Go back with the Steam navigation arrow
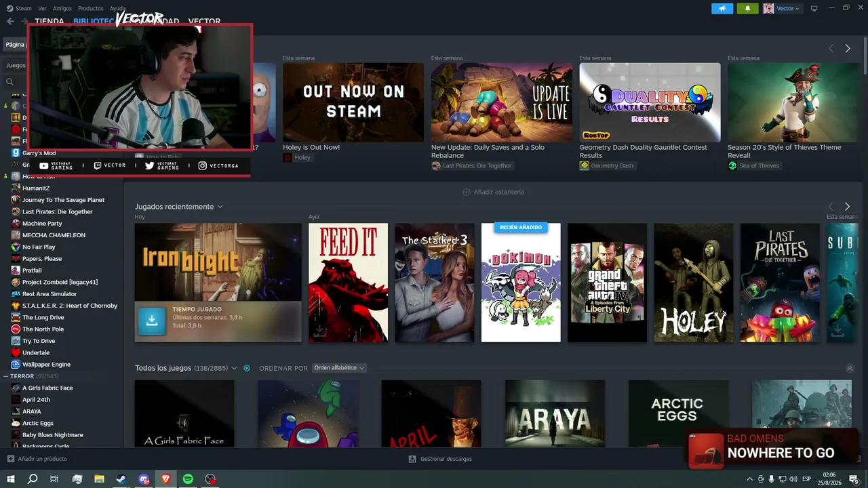The width and height of the screenshot is (868, 488). coord(10,21)
